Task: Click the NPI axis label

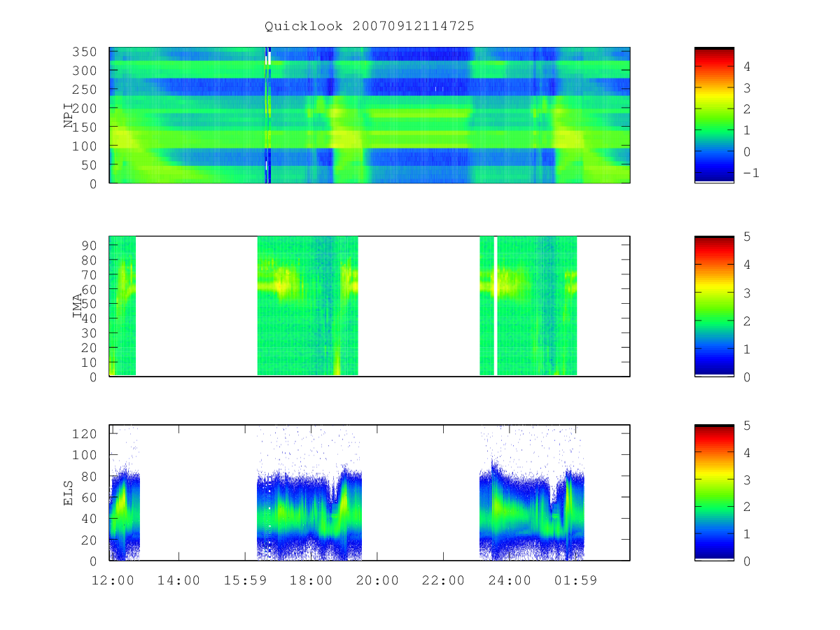Action: click(x=69, y=116)
